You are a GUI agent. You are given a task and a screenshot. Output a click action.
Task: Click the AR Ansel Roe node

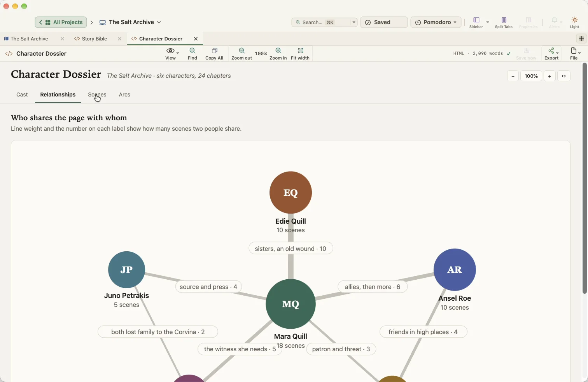point(455,270)
